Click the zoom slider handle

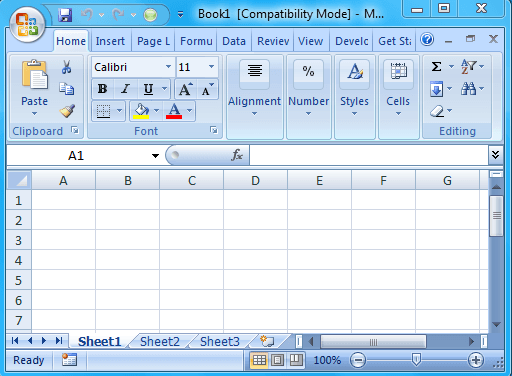[x=416, y=359]
